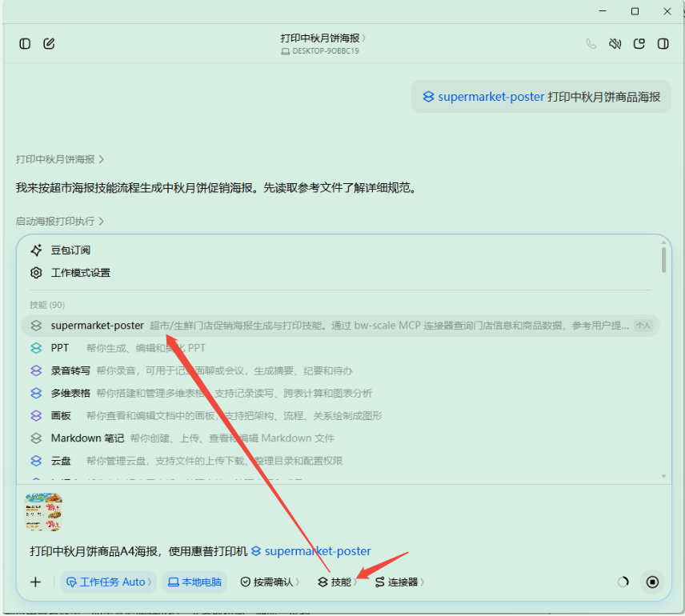
Task: Click the 多维表格 skill icon
Action: click(36, 393)
